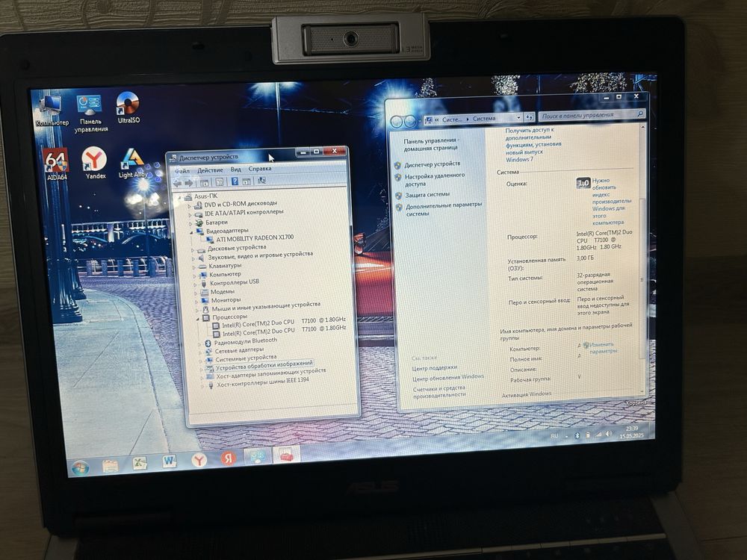Image resolution: width=747 pixels, height=560 pixels.
Task: Select the Батареи tree item
Action: point(217,223)
